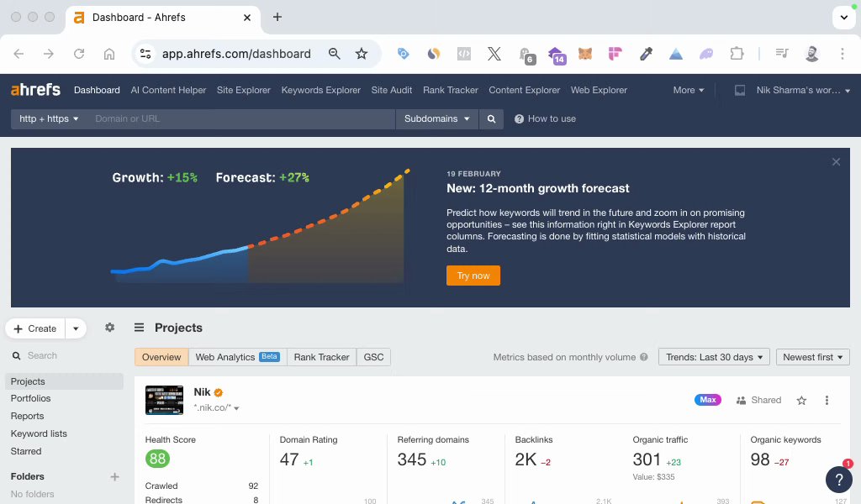The image size is (861, 504).
Task: Open the browser Extensions puzzle icon
Action: [x=737, y=54]
